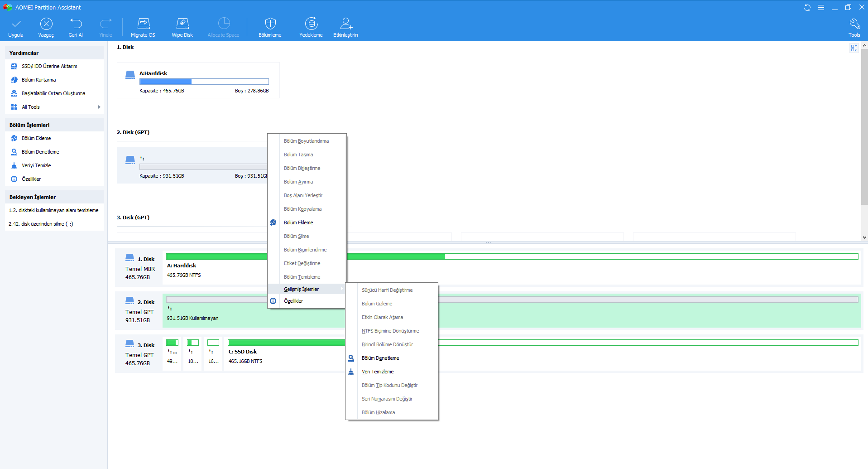Image resolution: width=868 pixels, height=469 pixels.
Task: Expand Gelişmiş İşlemler submenu arrow
Action: (x=341, y=289)
